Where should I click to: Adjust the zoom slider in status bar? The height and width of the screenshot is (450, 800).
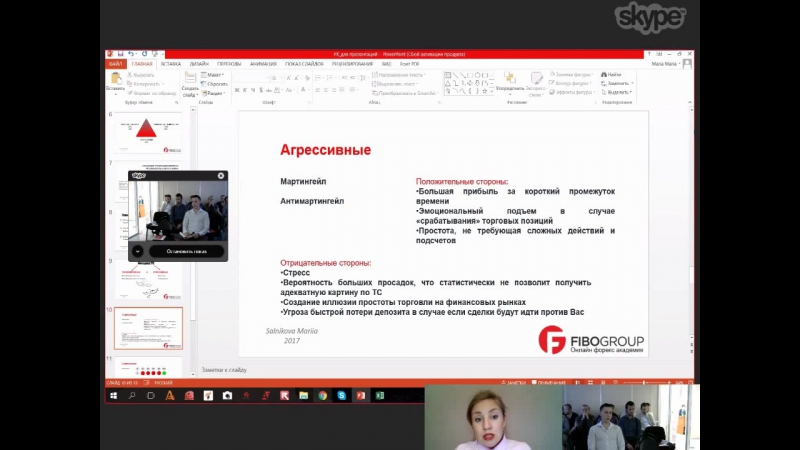pyautogui.click(x=644, y=383)
